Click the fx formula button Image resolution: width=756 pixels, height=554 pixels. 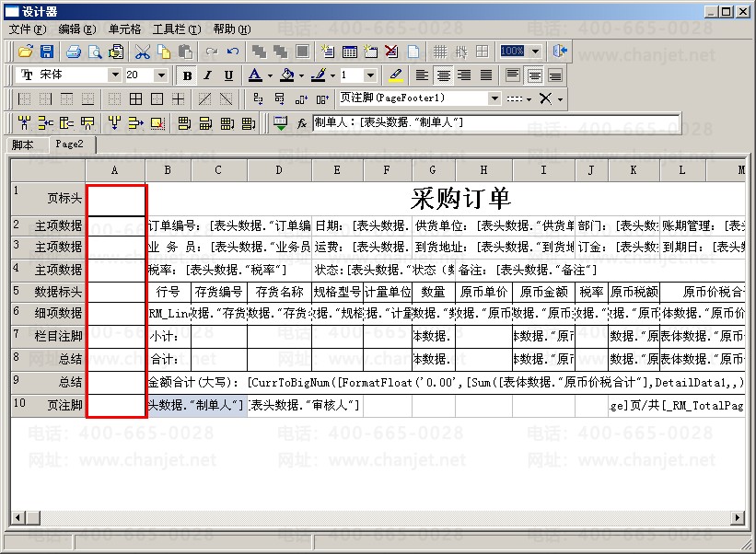tap(301, 122)
